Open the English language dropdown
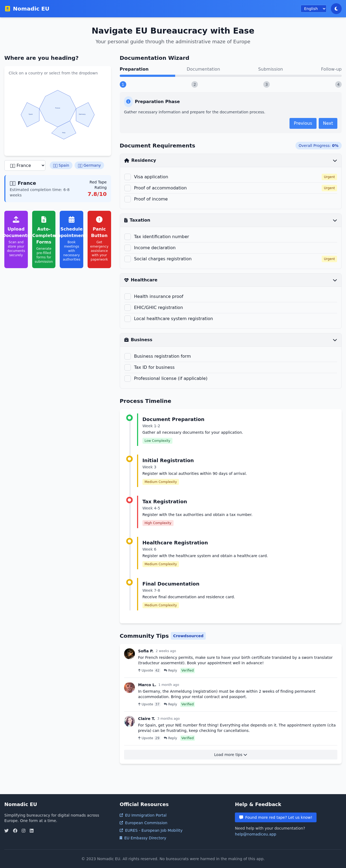Image resolution: width=346 pixels, height=868 pixels. pos(313,9)
